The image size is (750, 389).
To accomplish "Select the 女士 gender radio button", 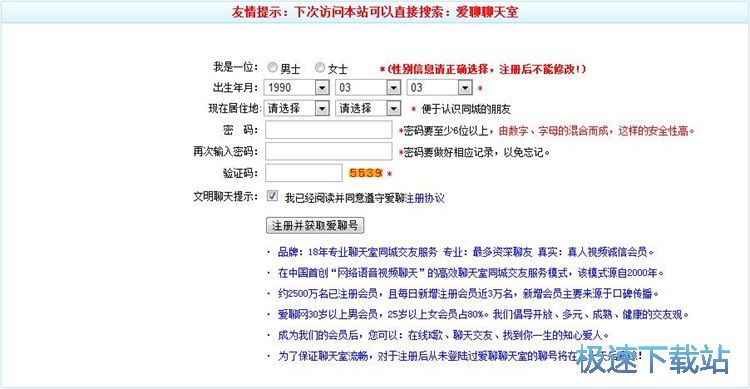I will [320, 68].
